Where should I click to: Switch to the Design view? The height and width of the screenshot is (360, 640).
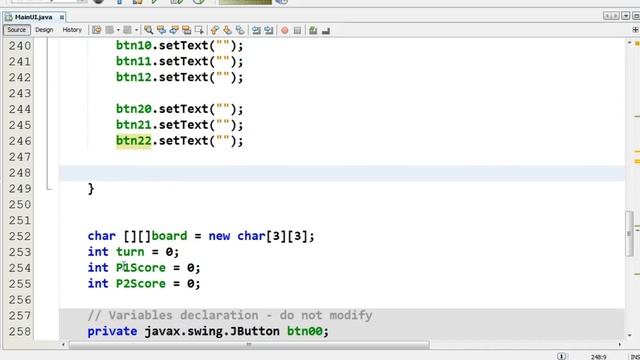tap(44, 30)
